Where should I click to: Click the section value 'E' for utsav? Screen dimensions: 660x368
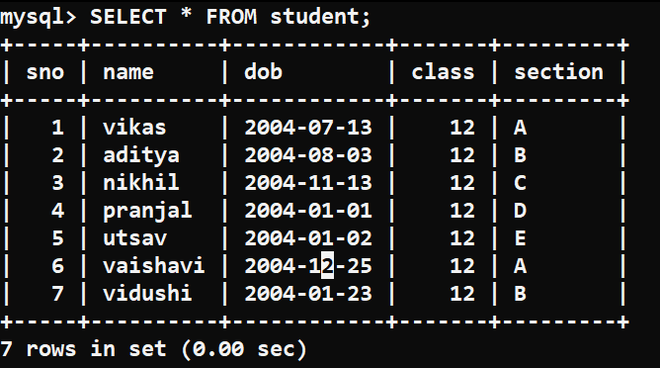(x=520, y=238)
